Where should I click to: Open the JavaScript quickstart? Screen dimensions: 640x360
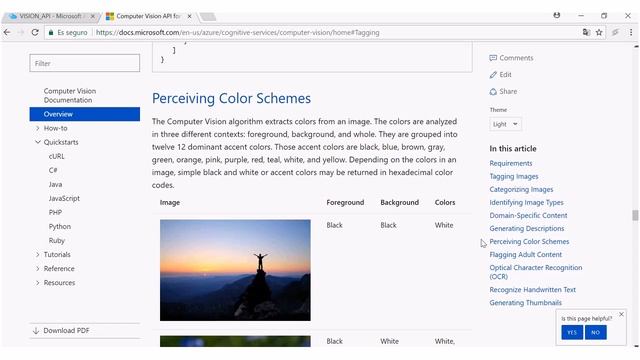pos(64,198)
